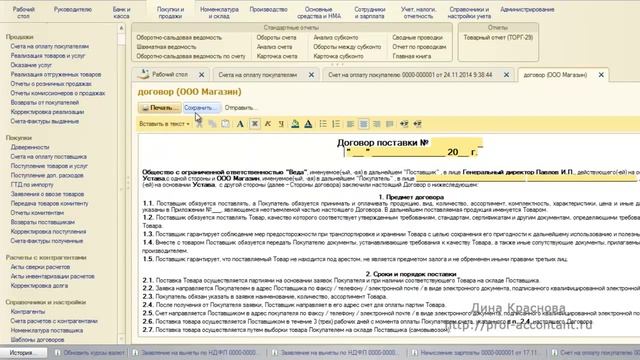Open 'Поступление товаров и услуг' link
The image size is (640, 360).
tap(49, 166)
